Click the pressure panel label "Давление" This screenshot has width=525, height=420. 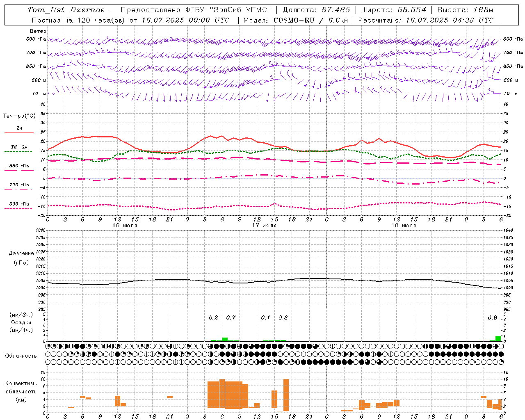pyautogui.click(x=21, y=253)
